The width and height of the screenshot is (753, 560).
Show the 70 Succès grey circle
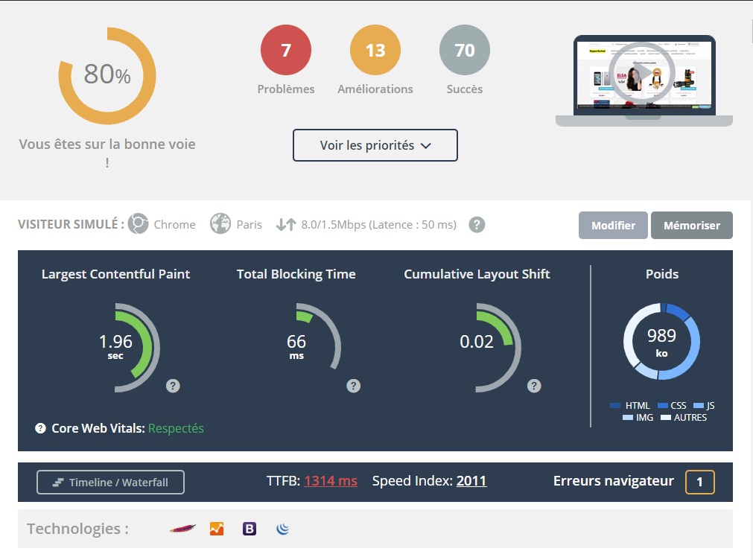[465, 50]
